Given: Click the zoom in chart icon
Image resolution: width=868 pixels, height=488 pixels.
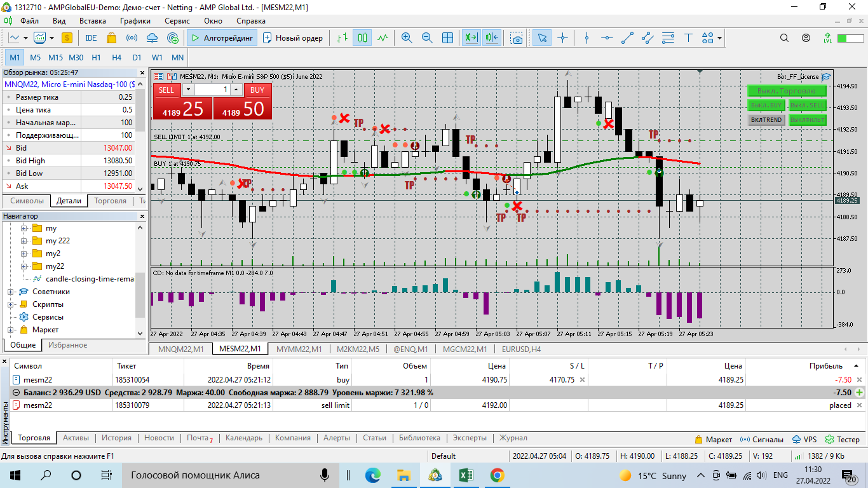Looking at the screenshot, I should tap(407, 38).
